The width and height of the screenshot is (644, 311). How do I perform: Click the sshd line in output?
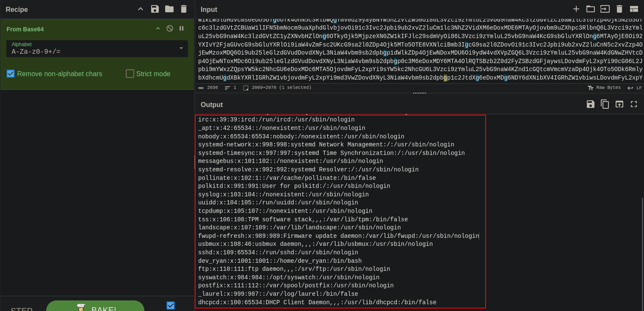click(x=278, y=253)
